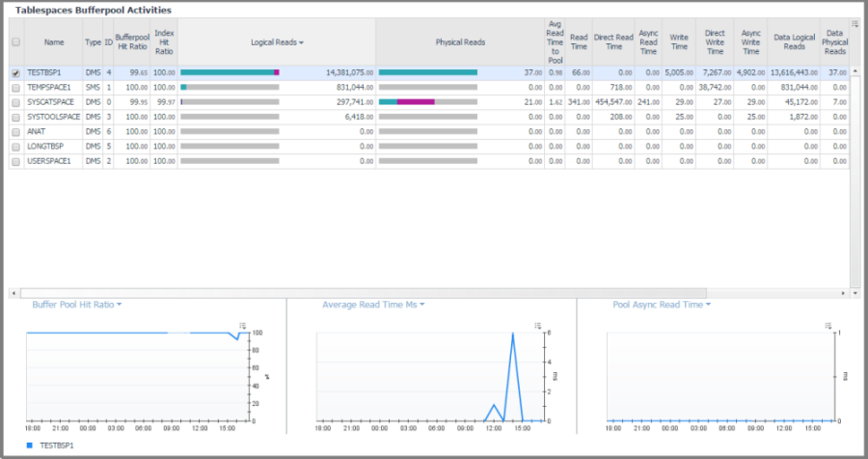Open Pool Async Read Time chart options icon

coord(828,326)
